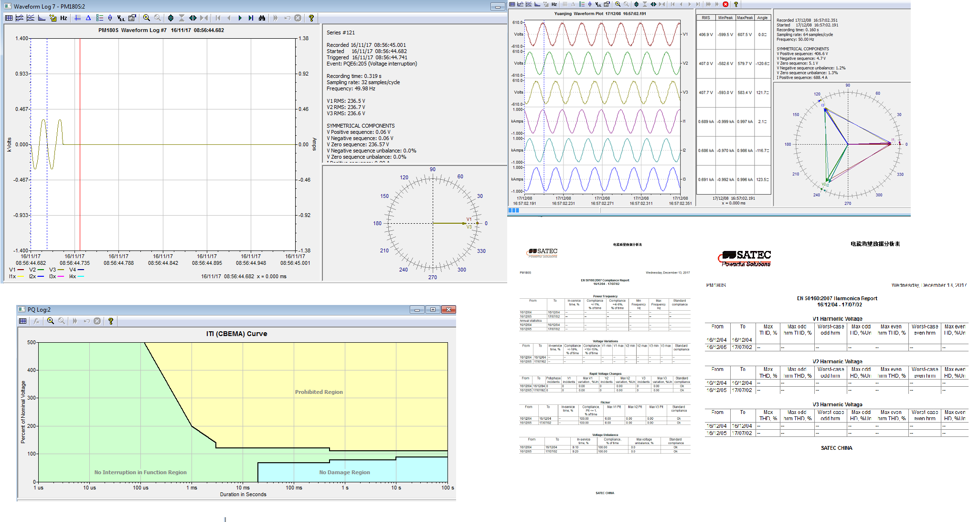
Task: Click the Waveform Log 7 phasor diagram
Action: point(433,223)
